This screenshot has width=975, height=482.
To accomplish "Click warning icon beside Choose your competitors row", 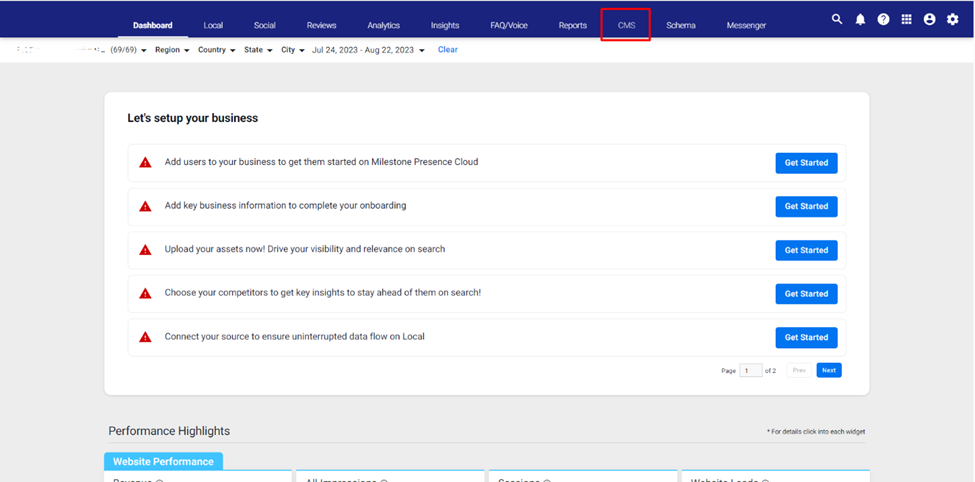I will coord(145,294).
